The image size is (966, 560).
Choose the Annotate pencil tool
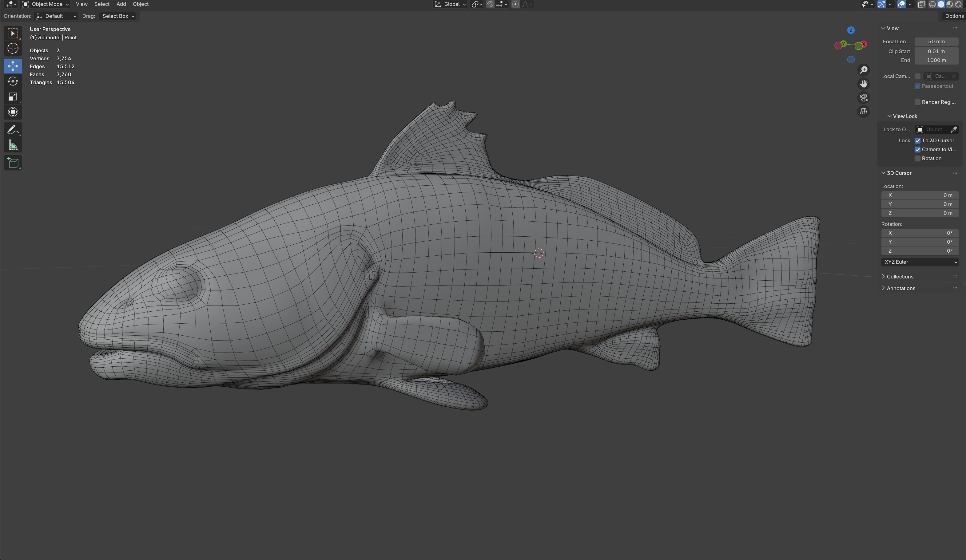pos(13,130)
